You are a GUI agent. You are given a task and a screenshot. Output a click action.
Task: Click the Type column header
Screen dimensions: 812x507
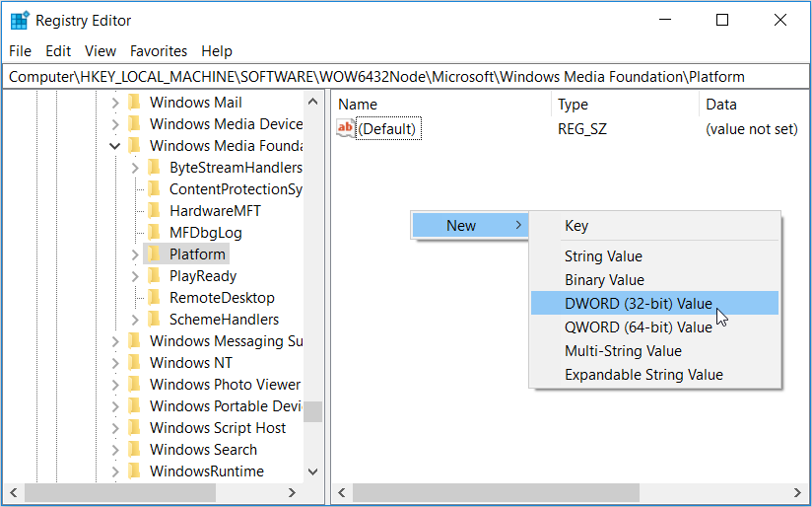[623, 105]
